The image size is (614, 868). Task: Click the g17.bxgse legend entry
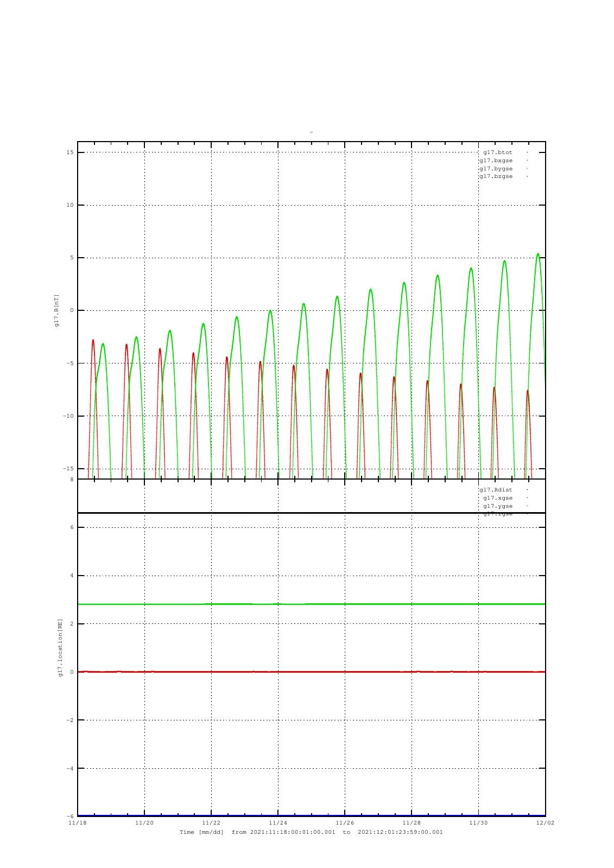coord(496,161)
